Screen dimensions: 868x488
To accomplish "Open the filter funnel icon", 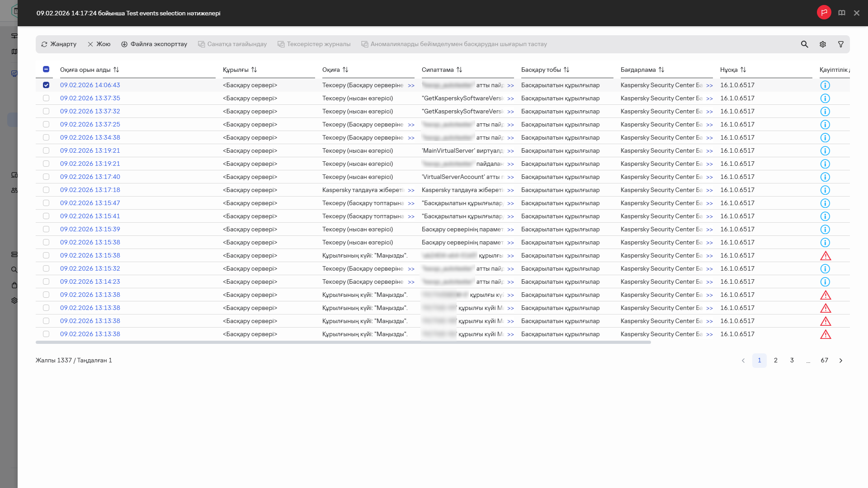I will (x=841, y=44).
